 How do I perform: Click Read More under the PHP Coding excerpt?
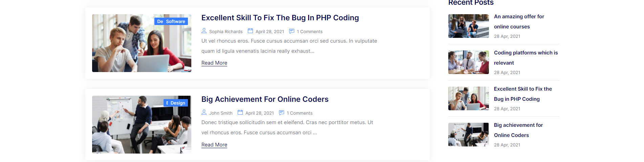point(214,63)
